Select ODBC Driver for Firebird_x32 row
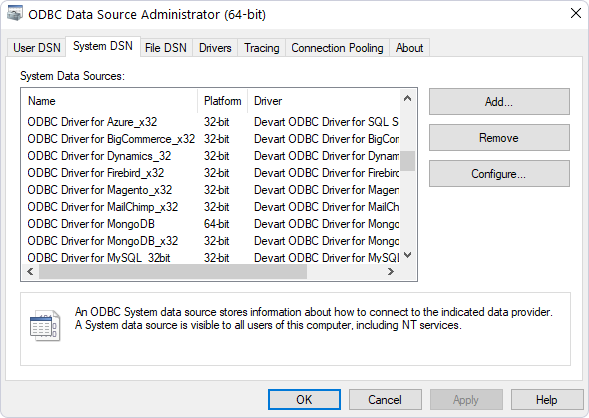589x418 pixels. pyautogui.click(x=213, y=173)
